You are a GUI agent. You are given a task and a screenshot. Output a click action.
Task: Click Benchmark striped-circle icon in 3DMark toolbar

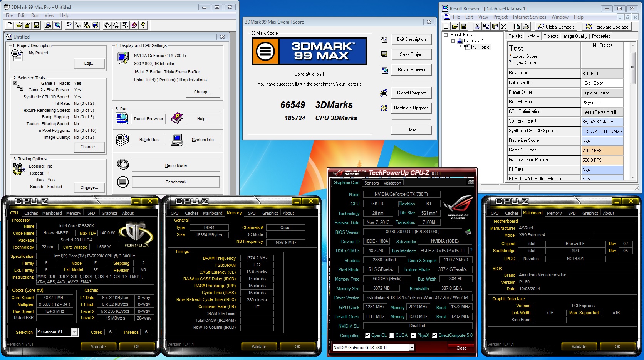[x=116, y=25]
